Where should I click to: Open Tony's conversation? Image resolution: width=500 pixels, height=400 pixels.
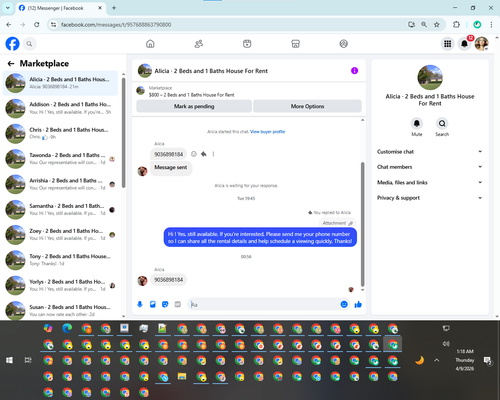tap(61, 260)
